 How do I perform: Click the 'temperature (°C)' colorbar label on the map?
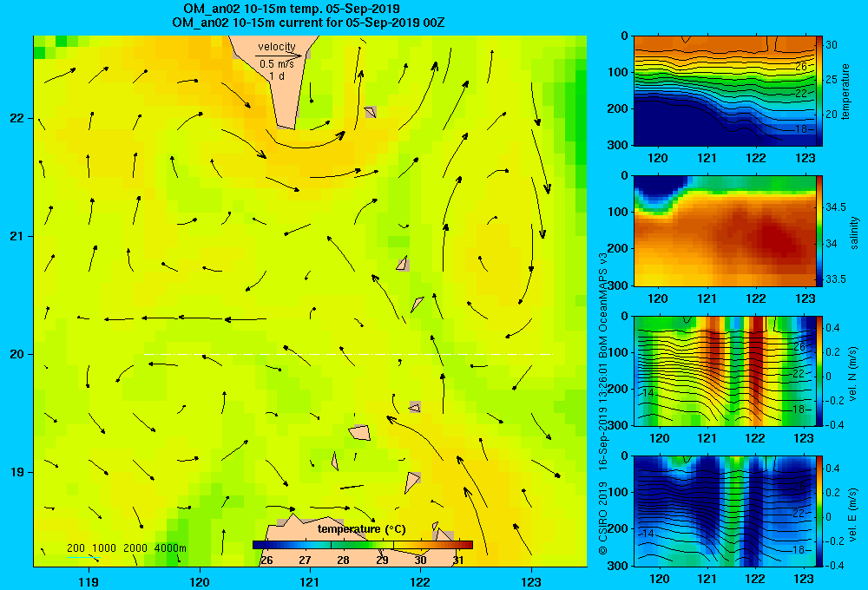click(361, 529)
